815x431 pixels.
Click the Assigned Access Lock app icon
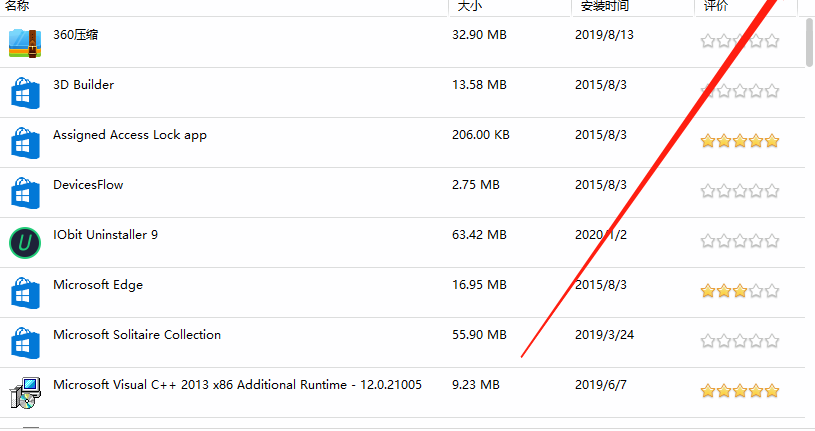[25, 143]
